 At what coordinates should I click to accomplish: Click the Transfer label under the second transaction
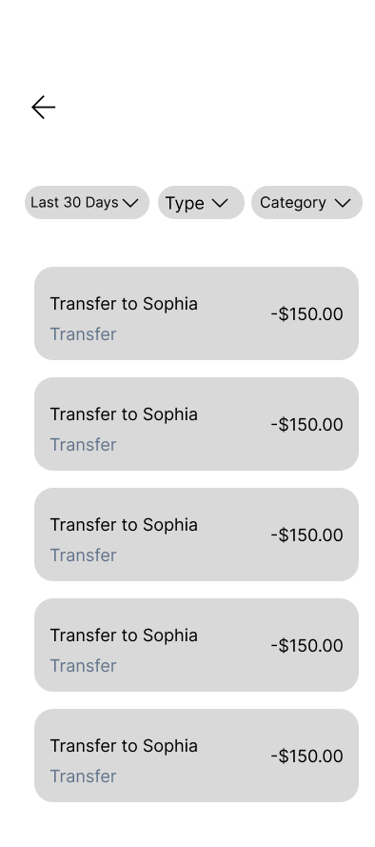tap(83, 445)
